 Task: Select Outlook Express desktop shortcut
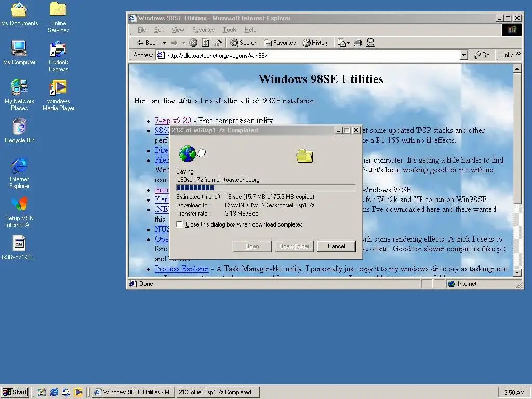(58, 56)
